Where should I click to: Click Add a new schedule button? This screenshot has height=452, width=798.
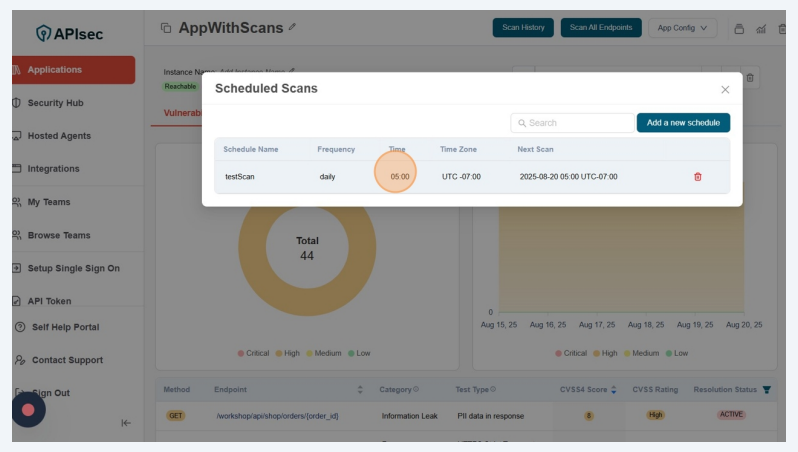pos(683,123)
